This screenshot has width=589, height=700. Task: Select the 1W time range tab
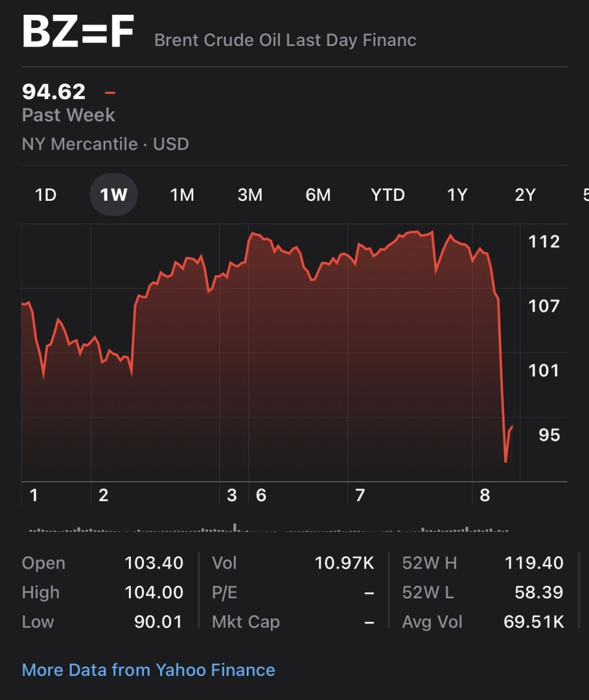114,195
